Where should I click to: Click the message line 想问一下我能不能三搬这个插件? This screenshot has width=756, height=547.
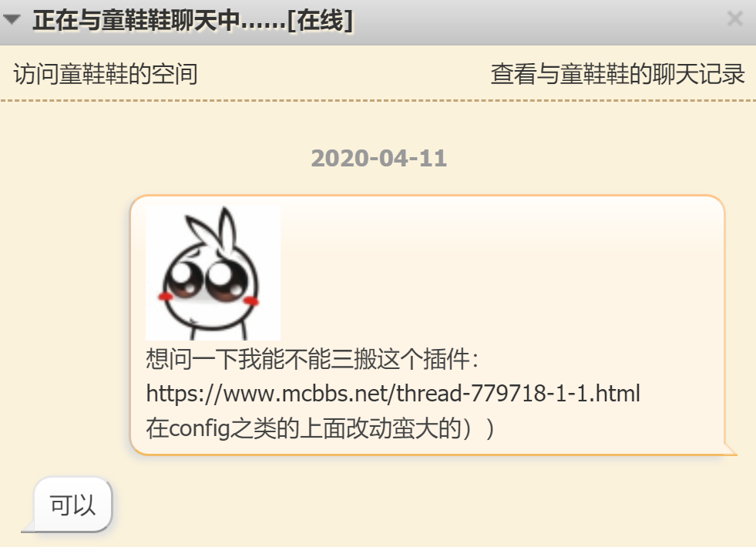[x=312, y=359]
